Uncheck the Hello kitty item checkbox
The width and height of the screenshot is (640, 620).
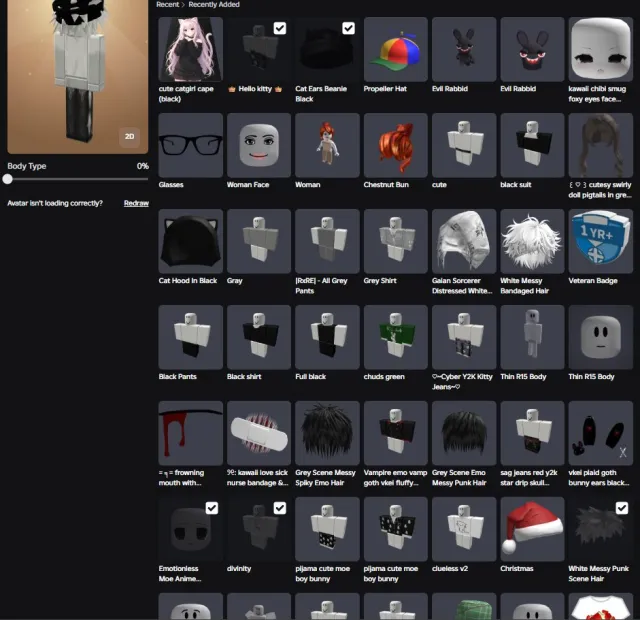click(x=280, y=28)
